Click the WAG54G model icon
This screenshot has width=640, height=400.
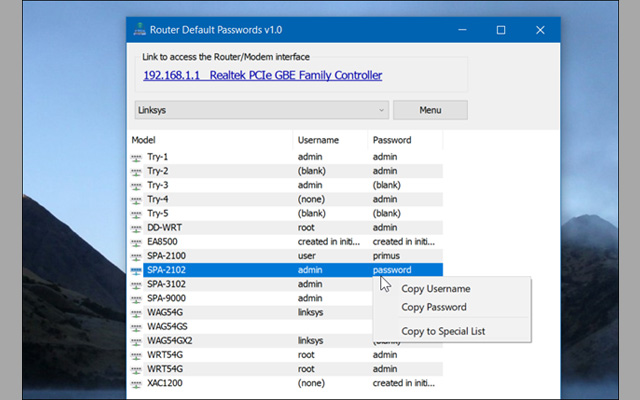click(137, 313)
